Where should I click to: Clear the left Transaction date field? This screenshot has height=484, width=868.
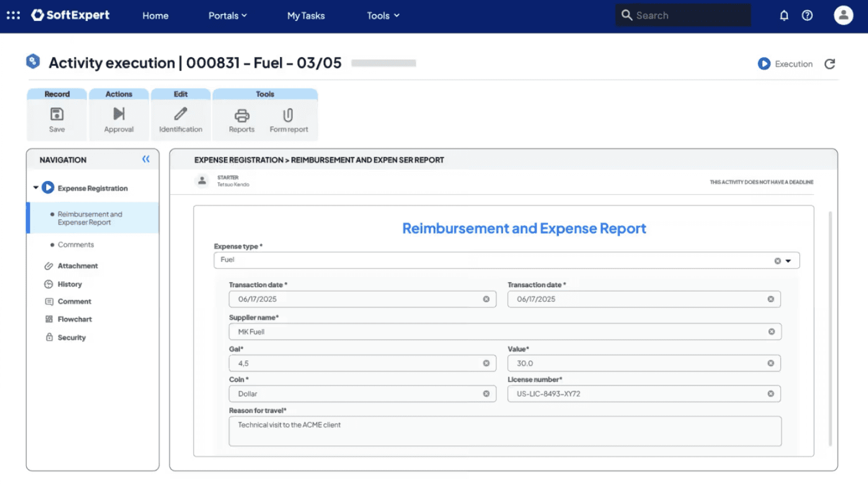click(x=486, y=299)
